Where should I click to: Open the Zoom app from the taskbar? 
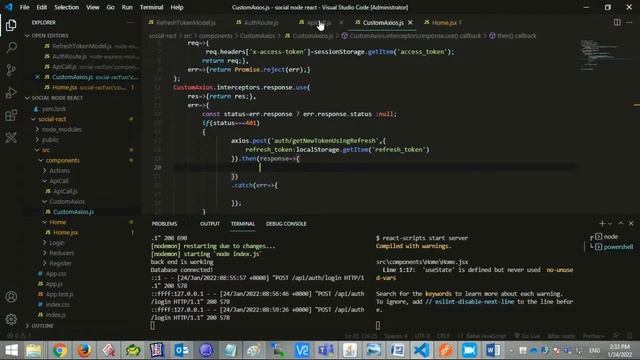[x=469, y=350]
